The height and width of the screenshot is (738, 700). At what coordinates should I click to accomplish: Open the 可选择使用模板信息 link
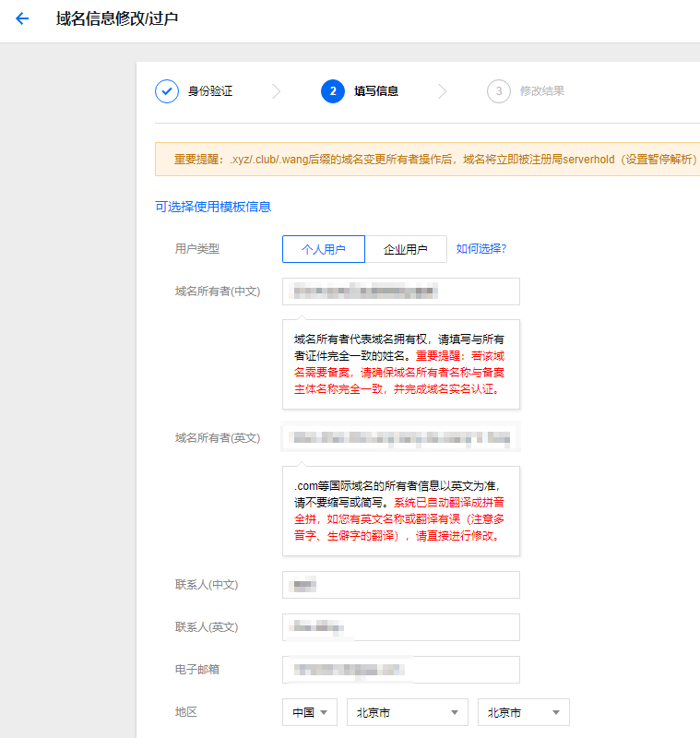213,207
